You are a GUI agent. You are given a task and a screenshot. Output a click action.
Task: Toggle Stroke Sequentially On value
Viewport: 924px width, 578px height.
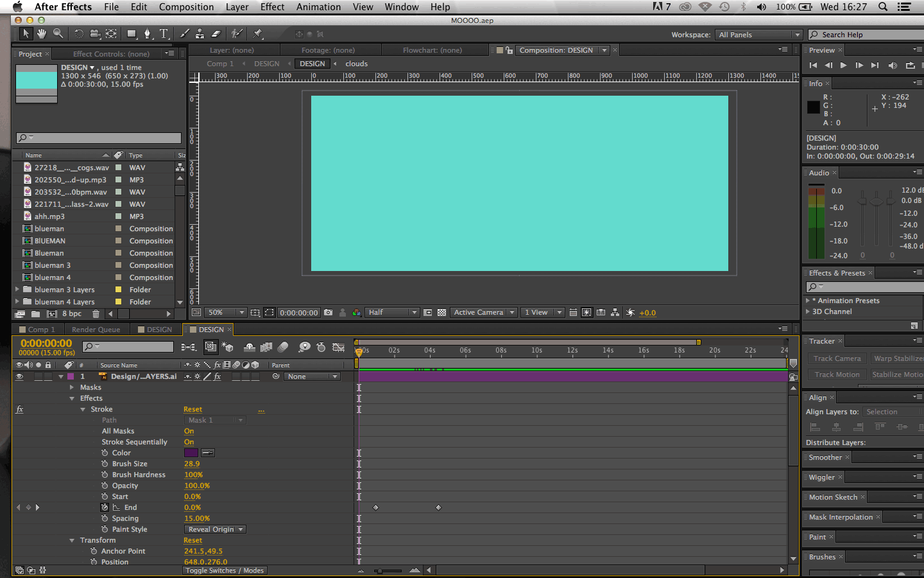189,442
